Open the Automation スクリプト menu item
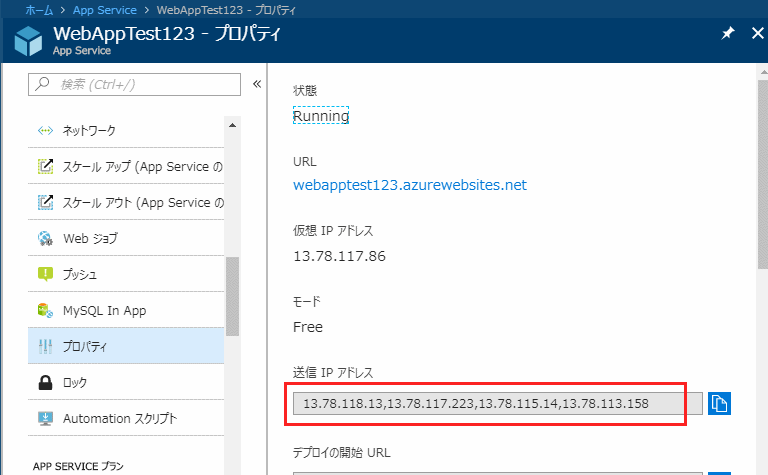Viewport: 768px width, 475px height. (x=126, y=419)
